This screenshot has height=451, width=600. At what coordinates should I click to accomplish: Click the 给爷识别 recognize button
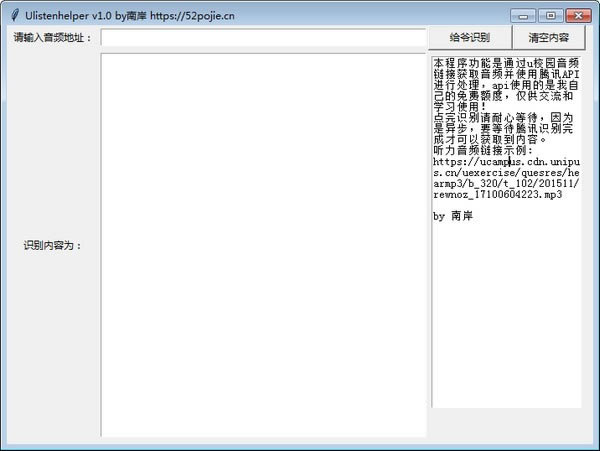[x=470, y=38]
